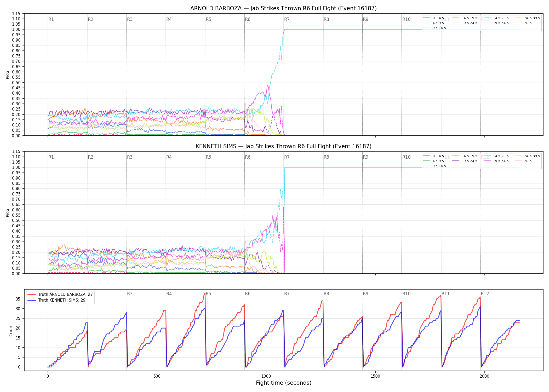
Task: Click the R3 round marker in the Barboza chart
Action: [x=130, y=19]
